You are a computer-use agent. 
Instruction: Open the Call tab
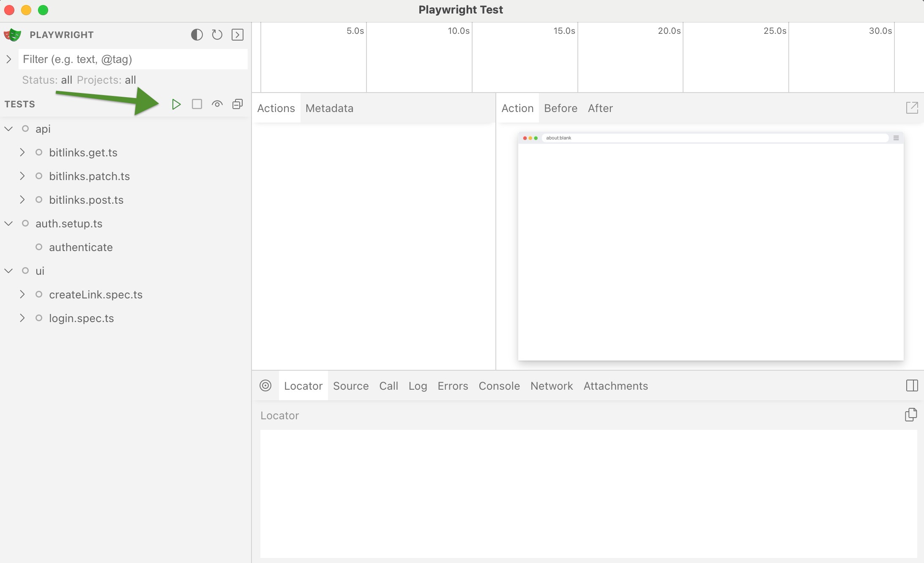(388, 386)
